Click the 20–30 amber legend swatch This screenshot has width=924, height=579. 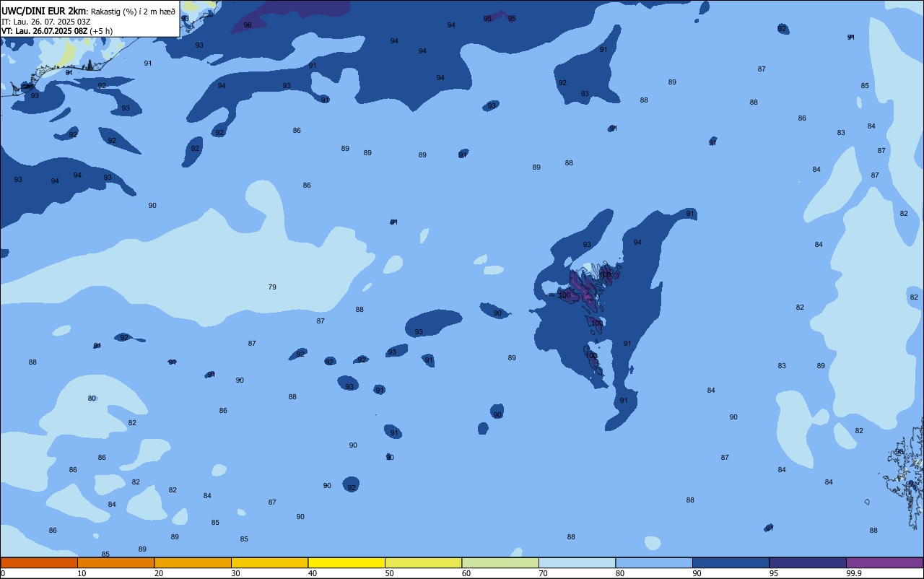(193, 562)
